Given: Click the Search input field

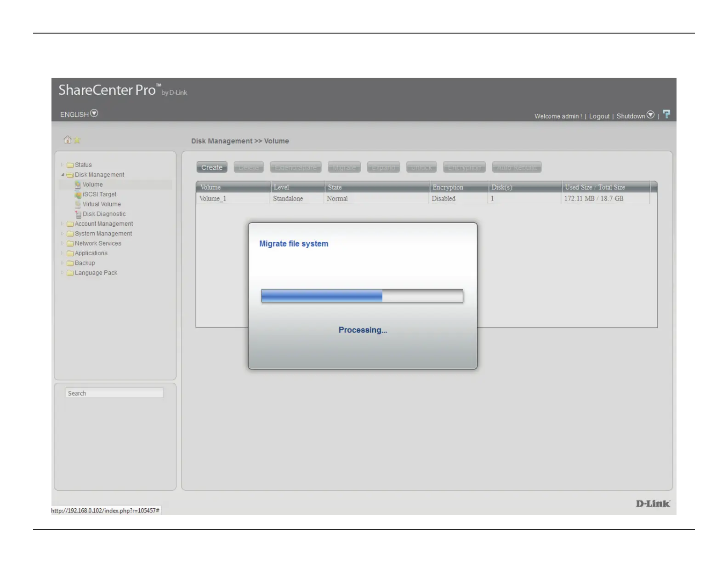Looking at the screenshot, I should 114,393.
